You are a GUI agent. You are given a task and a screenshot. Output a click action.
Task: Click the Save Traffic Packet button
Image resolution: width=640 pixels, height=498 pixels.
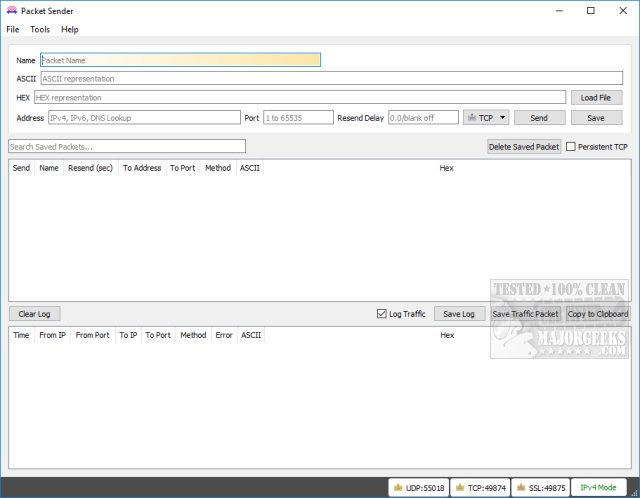coord(525,314)
